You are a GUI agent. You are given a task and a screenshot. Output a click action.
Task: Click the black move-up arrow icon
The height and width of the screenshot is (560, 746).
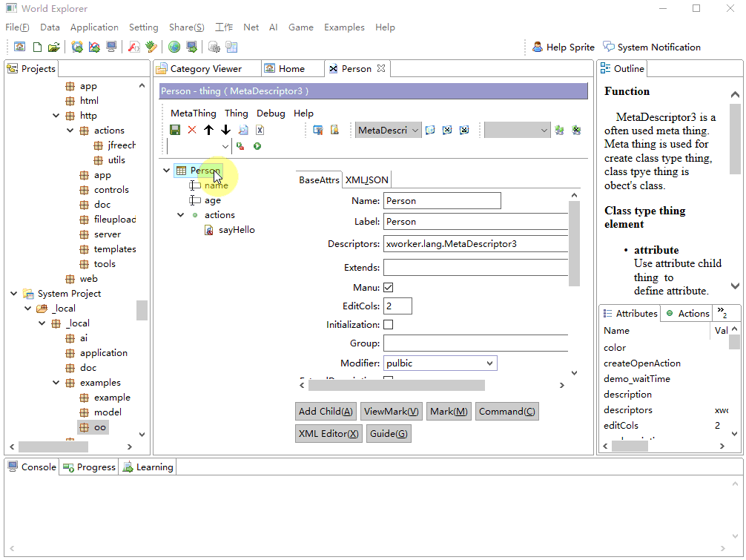coord(209,130)
